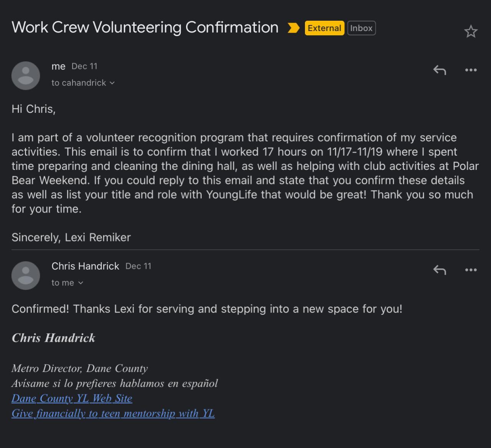
Task: Click the email subject title
Action: (x=145, y=27)
